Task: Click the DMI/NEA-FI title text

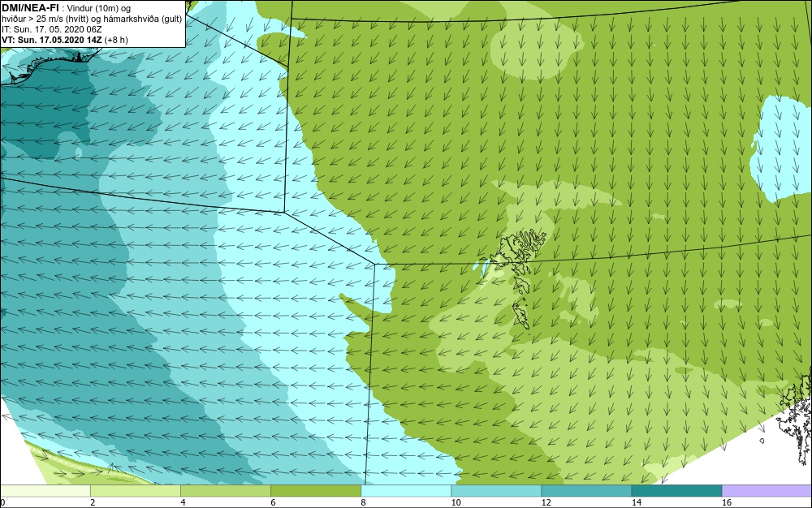Action: pyautogui.click(x=30, y=8)
